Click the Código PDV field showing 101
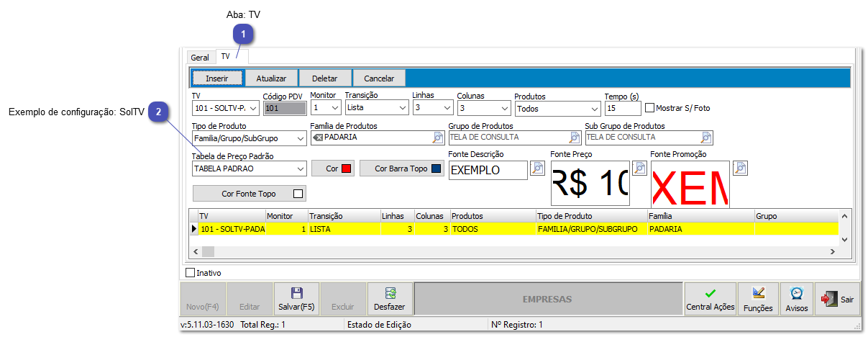The height and width of the screenshot is (337, 868). tap(283, 109)
